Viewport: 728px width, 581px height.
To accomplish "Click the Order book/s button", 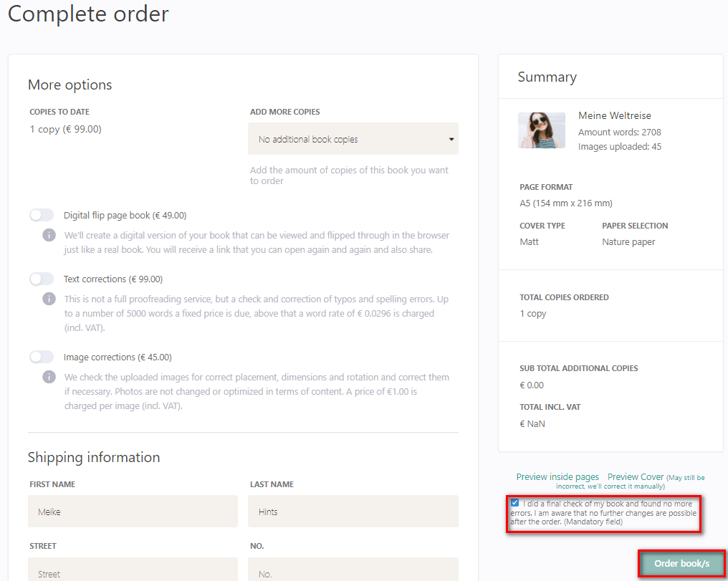I will [681, 563].
